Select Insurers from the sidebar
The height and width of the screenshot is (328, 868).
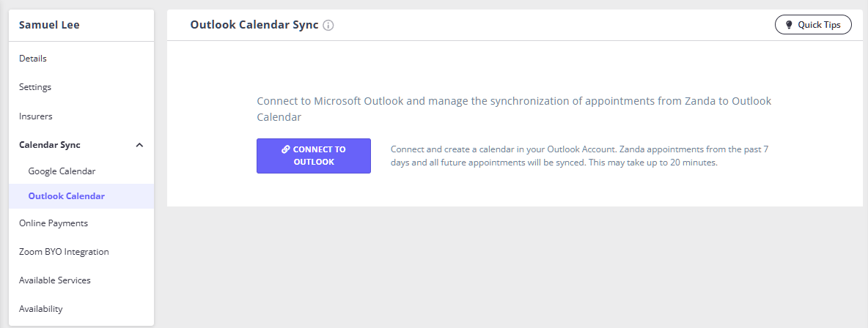tap(36, 116)
